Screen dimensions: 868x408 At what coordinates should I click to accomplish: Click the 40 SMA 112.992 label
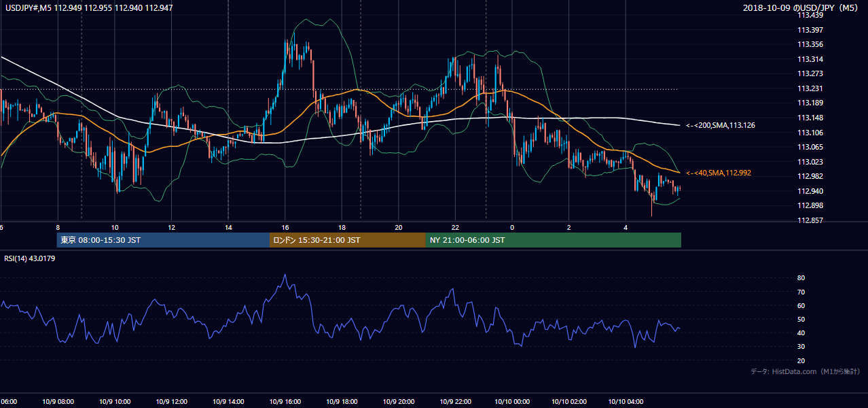(x=719, y=173)
